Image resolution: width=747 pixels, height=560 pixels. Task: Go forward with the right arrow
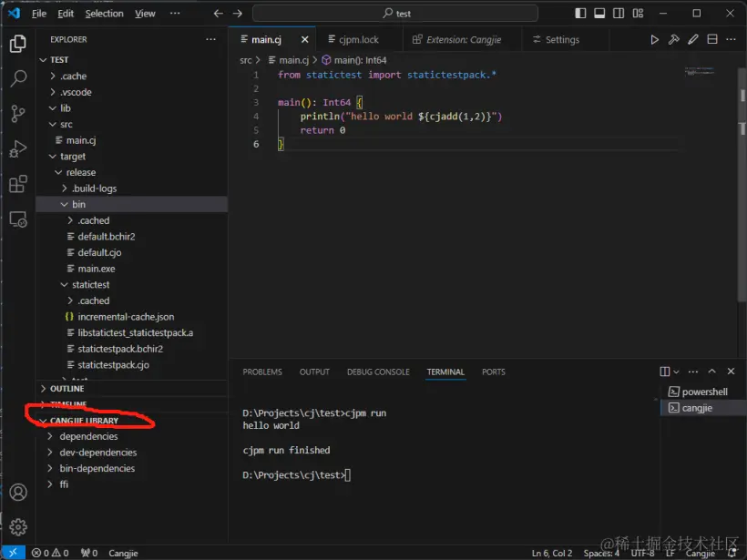click(x=237, y=14)
